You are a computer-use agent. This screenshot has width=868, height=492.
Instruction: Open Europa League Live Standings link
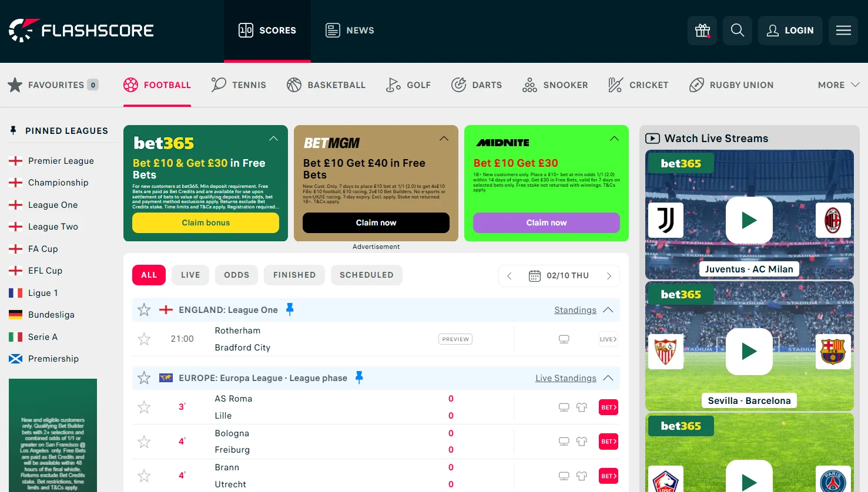coord(565,378)
